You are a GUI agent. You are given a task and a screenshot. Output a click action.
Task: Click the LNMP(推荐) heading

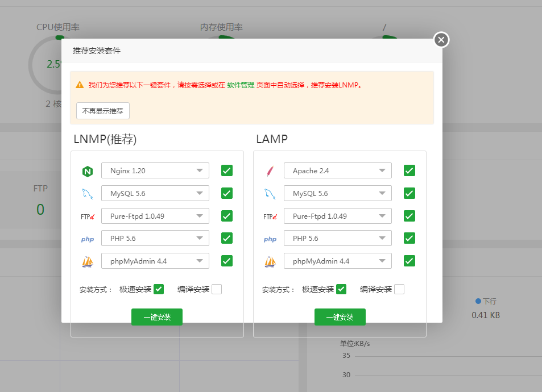105,139
